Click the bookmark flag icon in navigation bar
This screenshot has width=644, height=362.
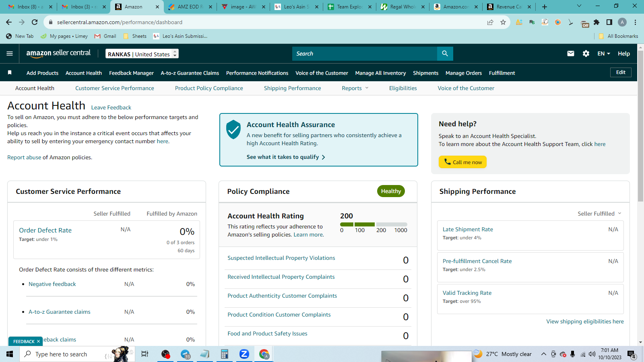pyautogui.click(x=10, y=72)
